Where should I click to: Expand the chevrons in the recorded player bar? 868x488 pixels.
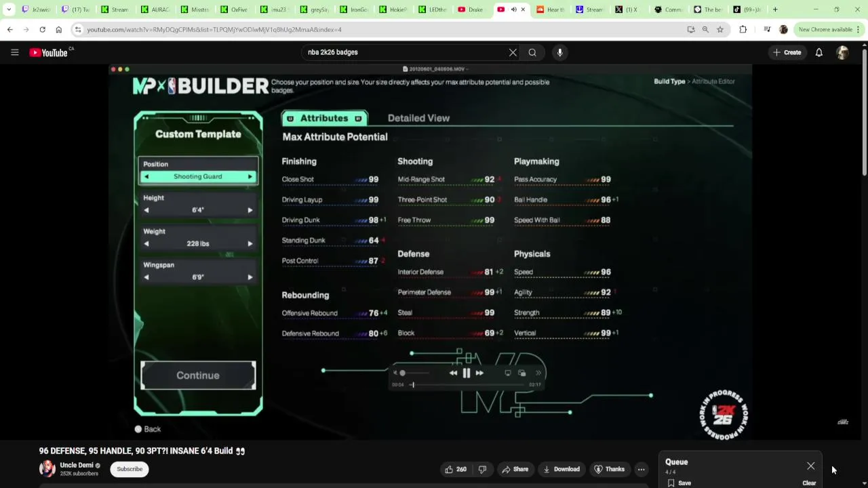538,373
